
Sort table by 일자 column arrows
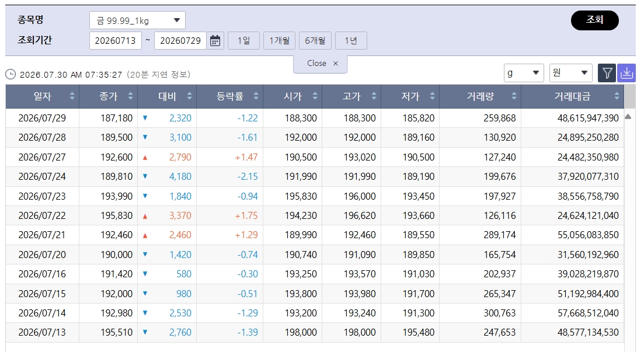point(72,96)
